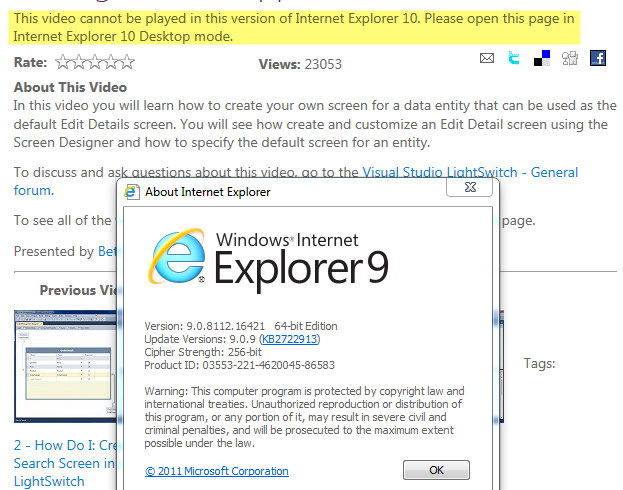Image resolution: width=623 pixels, height=490 pixels.
Task: Share video on Delicious icon
Action: tap(542, 58)
